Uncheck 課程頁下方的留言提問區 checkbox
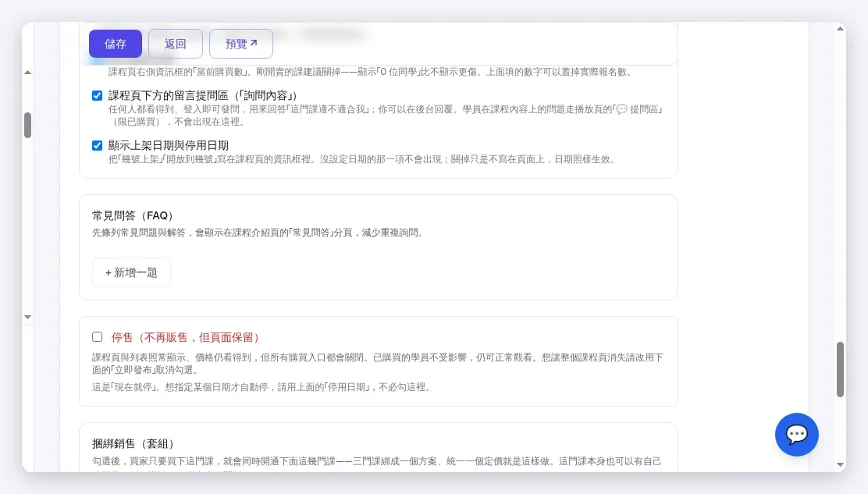This screenshot has height=494, width=868. [98, 96]
